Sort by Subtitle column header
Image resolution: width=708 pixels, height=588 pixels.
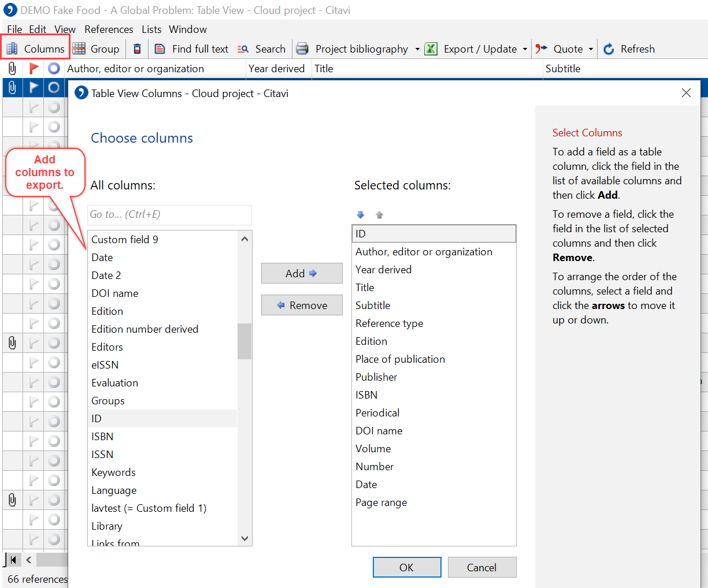click(625, 69)
